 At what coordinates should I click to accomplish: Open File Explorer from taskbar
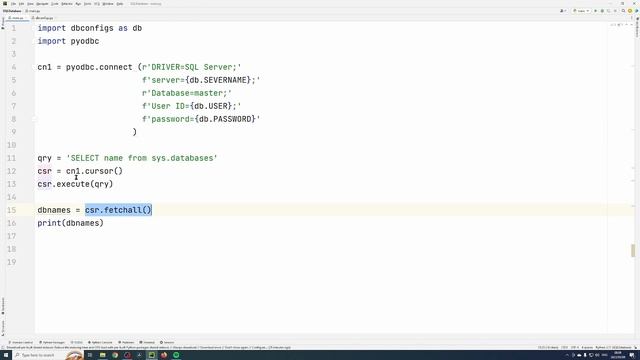(x=102, y=355)
